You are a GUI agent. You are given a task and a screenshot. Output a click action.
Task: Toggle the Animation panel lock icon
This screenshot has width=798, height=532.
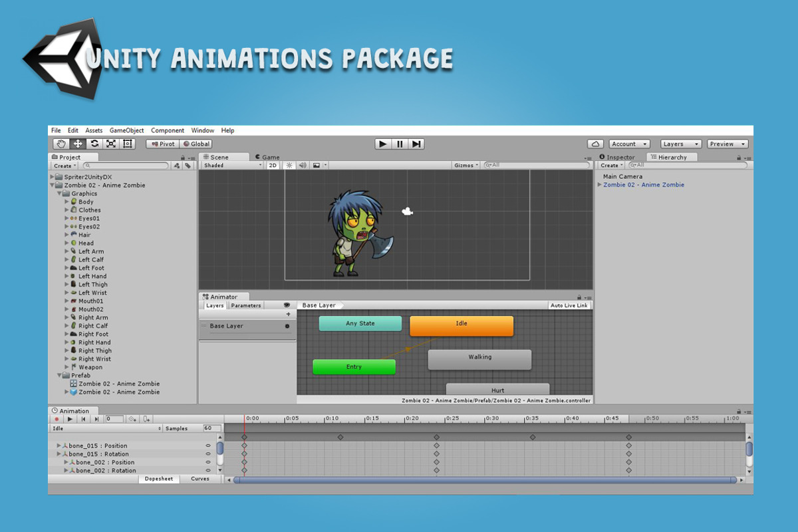coord(739,411)
